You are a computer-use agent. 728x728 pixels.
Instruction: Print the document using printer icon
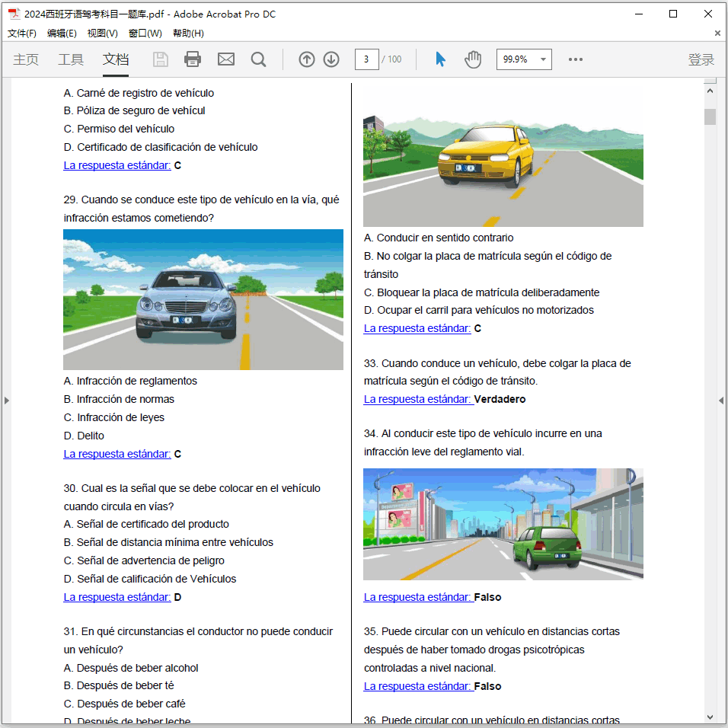coord(193,59)
